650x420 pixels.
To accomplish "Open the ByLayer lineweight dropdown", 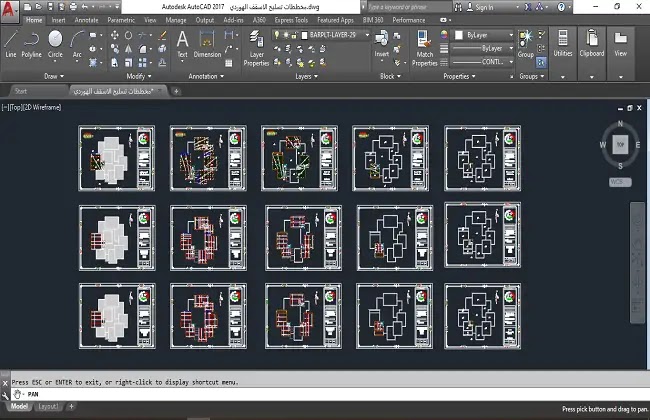I will tap(483, 49).
